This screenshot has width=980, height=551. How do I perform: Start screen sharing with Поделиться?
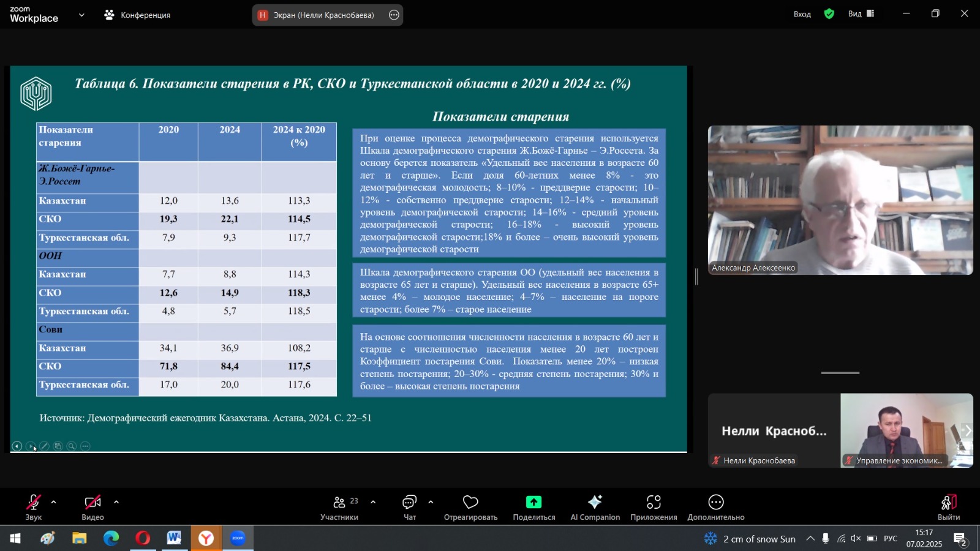[x=533, y=507]
